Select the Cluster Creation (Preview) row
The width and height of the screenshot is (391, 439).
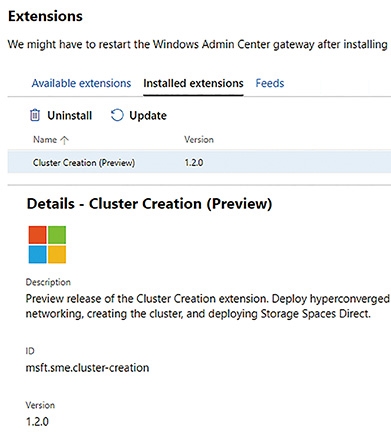pos(199,162)
